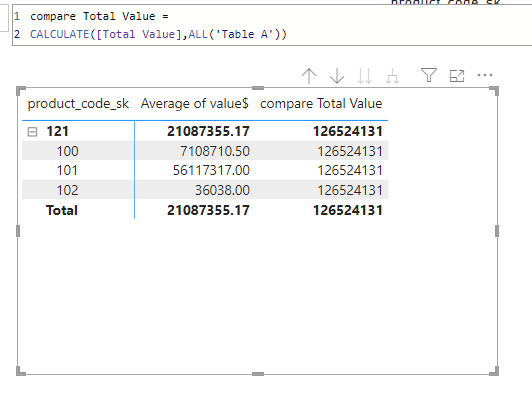The height and width of the screenshot is (400, 532).
Task: Click the drill down arrow icon
Action: [337, 76]
